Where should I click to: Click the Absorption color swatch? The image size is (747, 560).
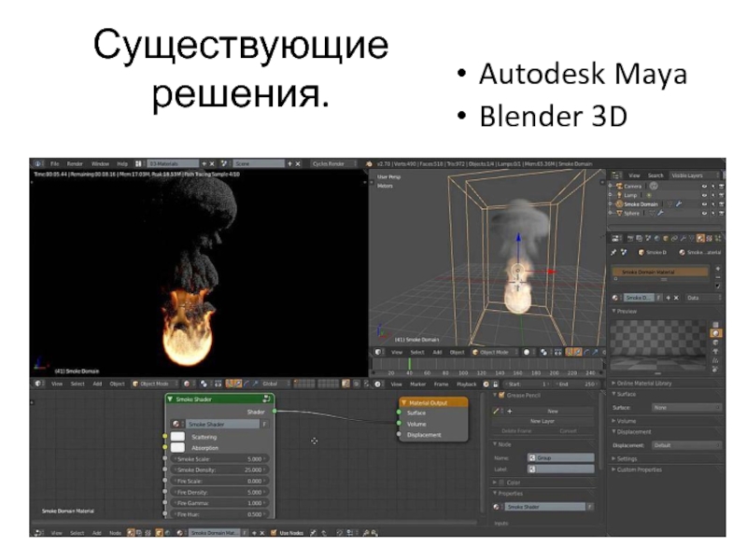(x=177, y=447)
